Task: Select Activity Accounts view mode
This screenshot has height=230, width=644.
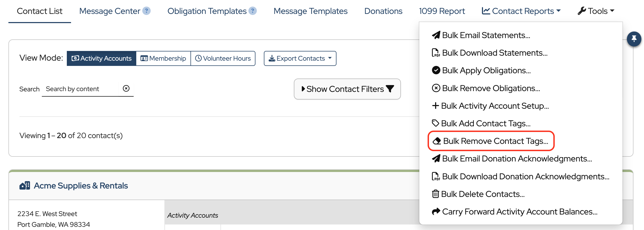Action: (x=102, y=58)
